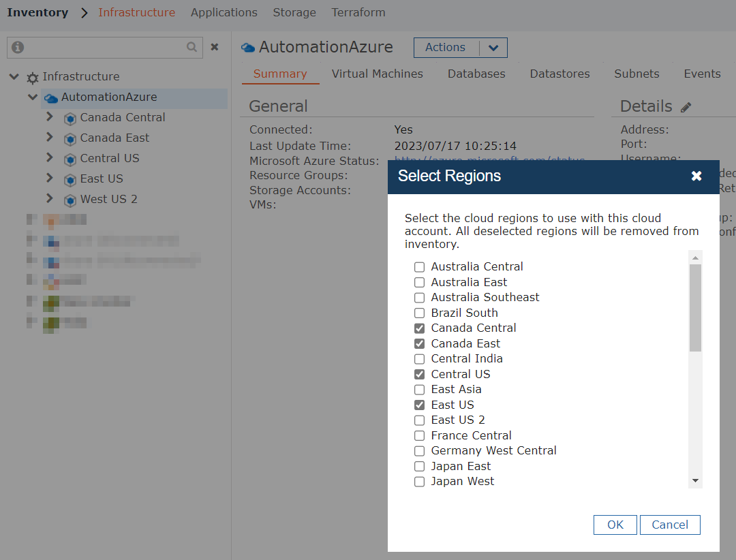
Task: Check the Central India checkbox
Action: (419, 359)
